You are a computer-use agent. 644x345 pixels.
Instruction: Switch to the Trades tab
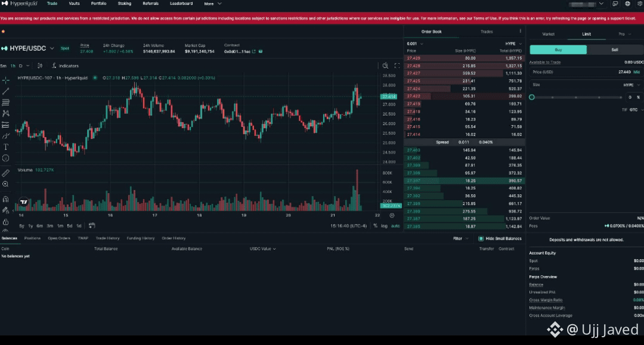487,32
